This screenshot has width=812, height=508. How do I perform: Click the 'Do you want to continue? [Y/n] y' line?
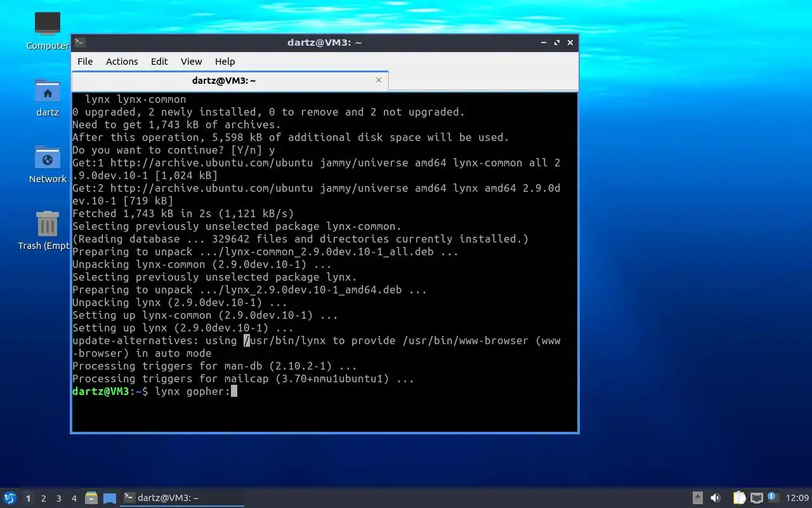tap(174, 150)
